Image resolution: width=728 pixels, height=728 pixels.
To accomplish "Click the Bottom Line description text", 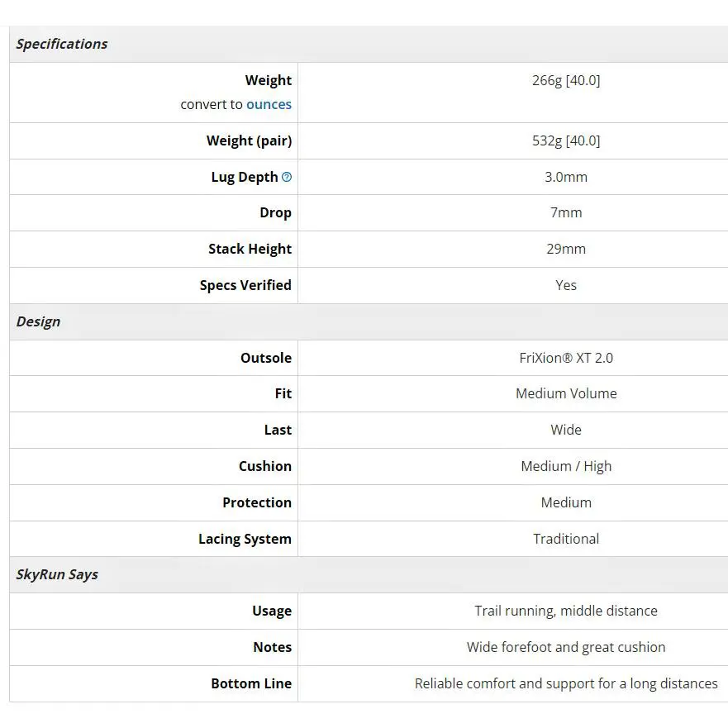I will (x=566, y=683).
